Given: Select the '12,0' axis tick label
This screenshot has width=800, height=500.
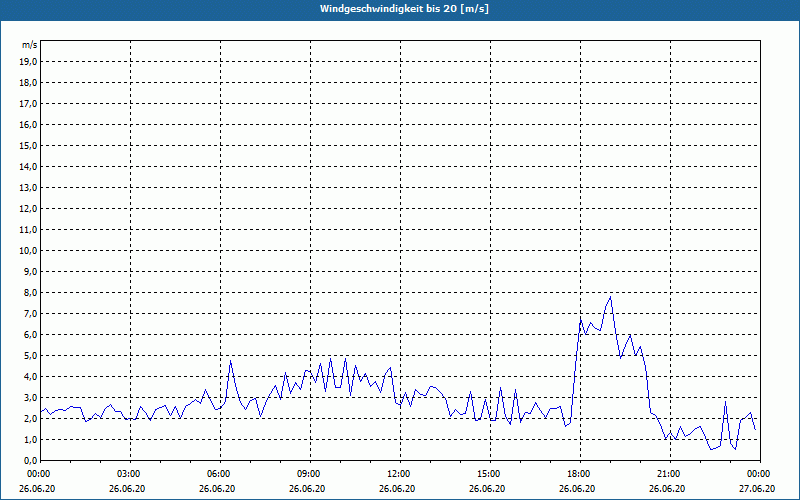Looking at the screenshot, I should [x=28, y=208].
